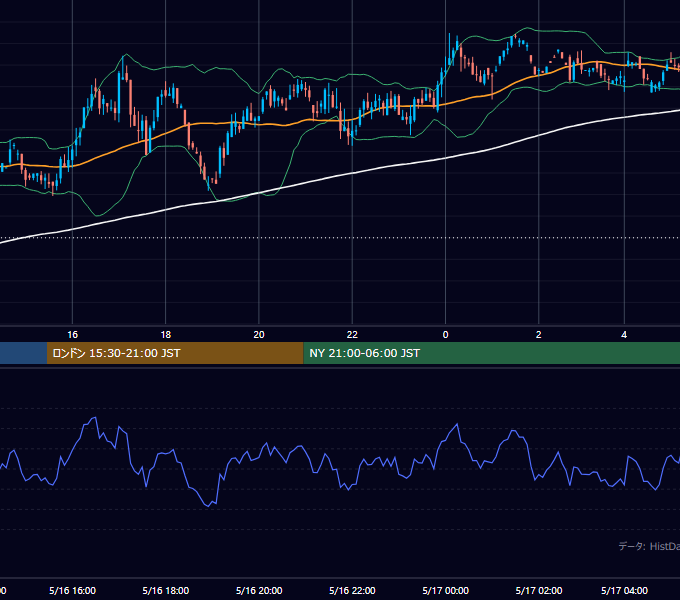Image resolution: width=680 pixels, height=600 pixels.
Task: Click the London 15:30-21:00 JST session bar
Action: [175, 353]
